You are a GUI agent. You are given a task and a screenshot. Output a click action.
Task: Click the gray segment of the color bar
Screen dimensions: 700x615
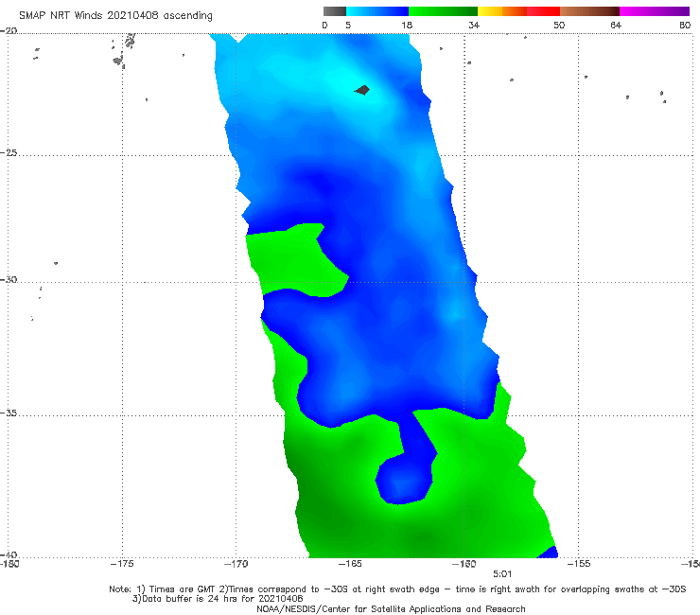click(x=335, y=11)
